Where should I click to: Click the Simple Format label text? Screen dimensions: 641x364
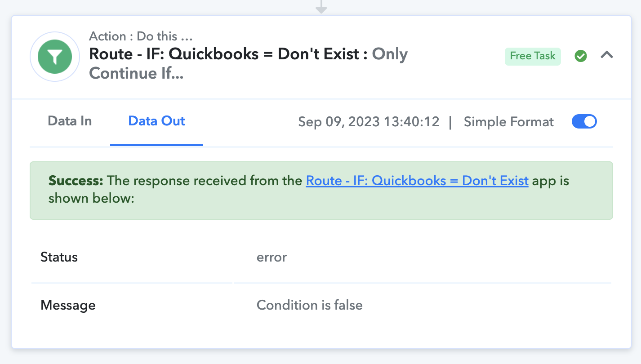[x=508, y=122]
